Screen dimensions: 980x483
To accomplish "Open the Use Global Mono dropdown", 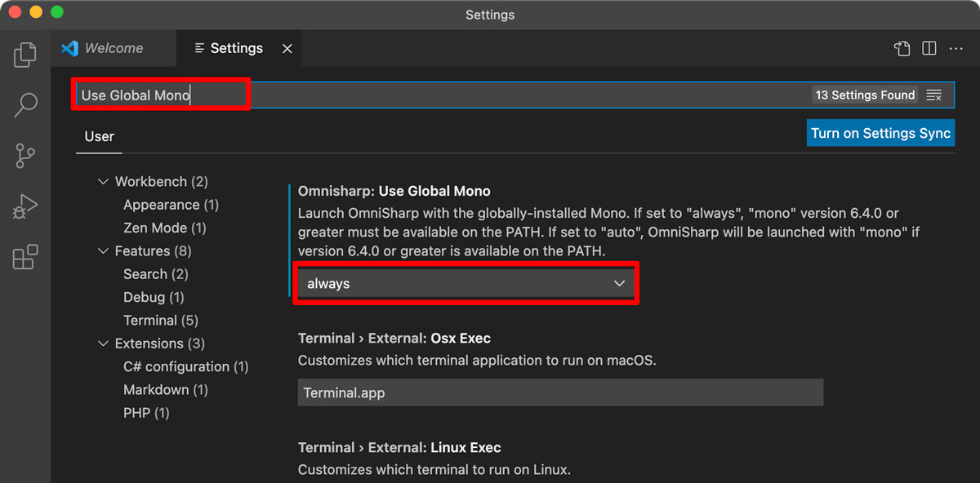I will 465,283.
